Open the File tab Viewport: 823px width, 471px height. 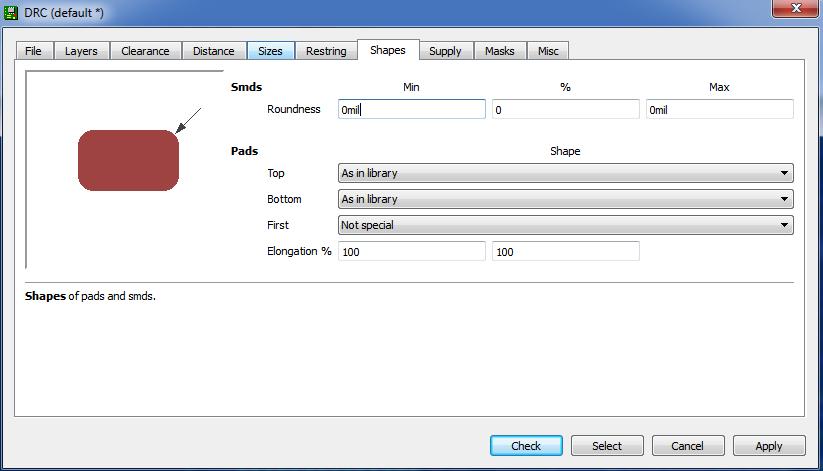(33, 51)
